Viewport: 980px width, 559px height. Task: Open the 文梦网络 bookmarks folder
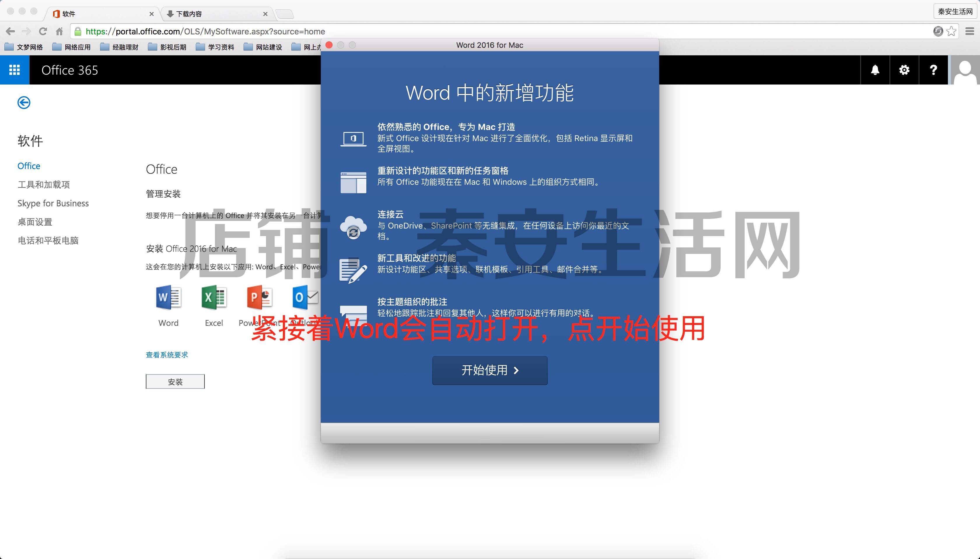(24, 47)
